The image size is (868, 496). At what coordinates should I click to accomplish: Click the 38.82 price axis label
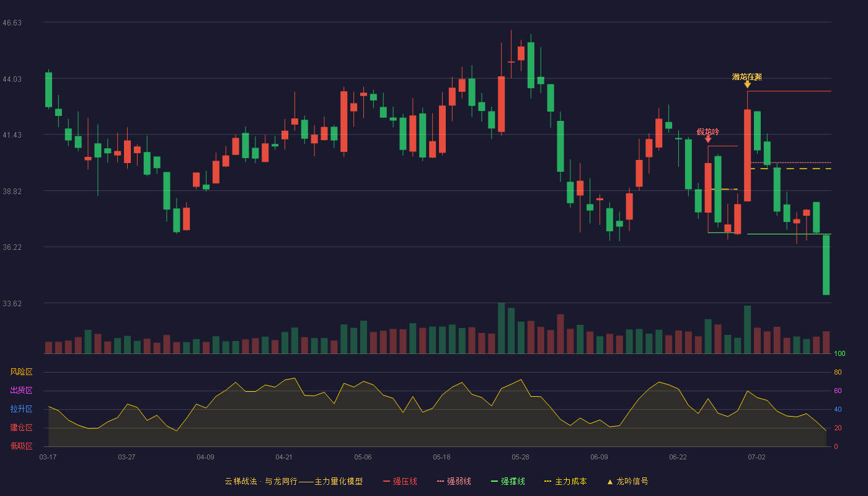(12, 191)
